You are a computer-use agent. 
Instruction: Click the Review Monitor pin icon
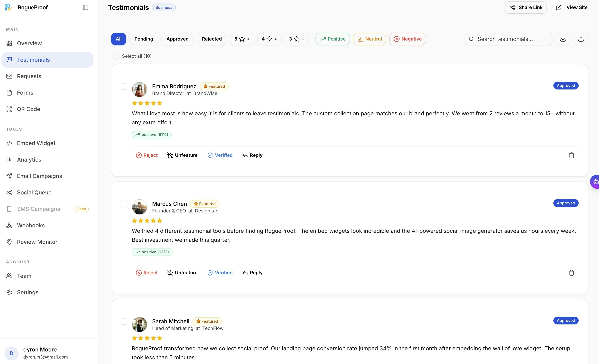pos(9,242)
